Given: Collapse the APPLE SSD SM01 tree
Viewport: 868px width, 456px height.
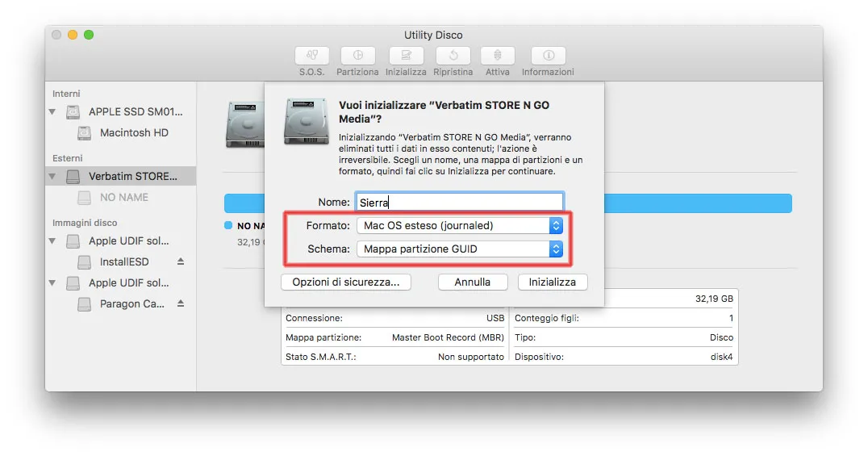Looking at the screenshot, I should click(52, 112).
